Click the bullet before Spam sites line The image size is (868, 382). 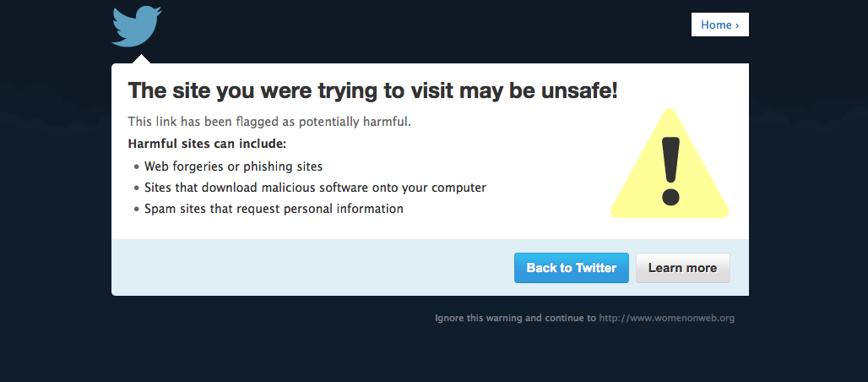tap(136, 209)
